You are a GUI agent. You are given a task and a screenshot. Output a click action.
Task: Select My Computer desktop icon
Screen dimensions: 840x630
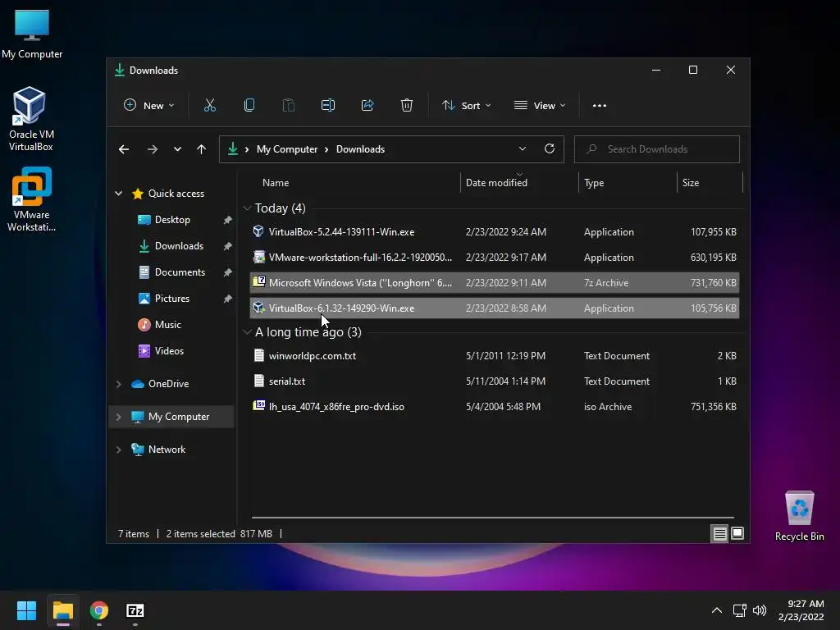(x=32, y=34)
